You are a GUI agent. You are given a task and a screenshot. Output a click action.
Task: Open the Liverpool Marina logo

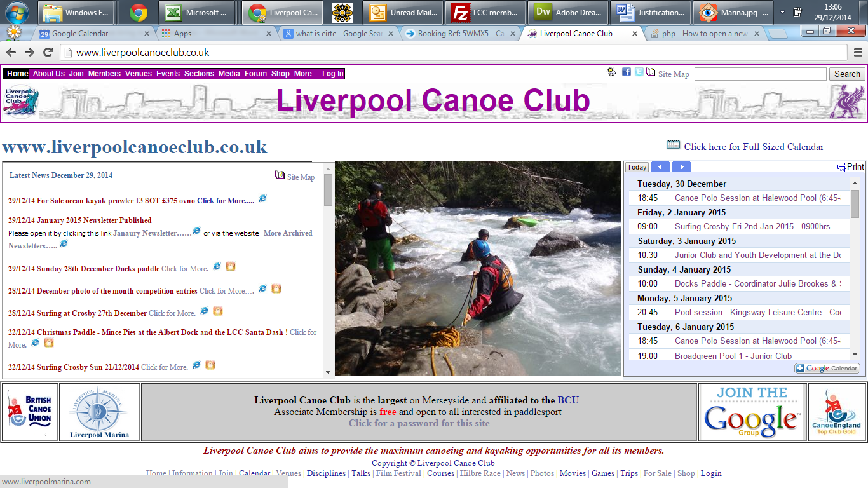pyautogui.click(x=99, y=412)
